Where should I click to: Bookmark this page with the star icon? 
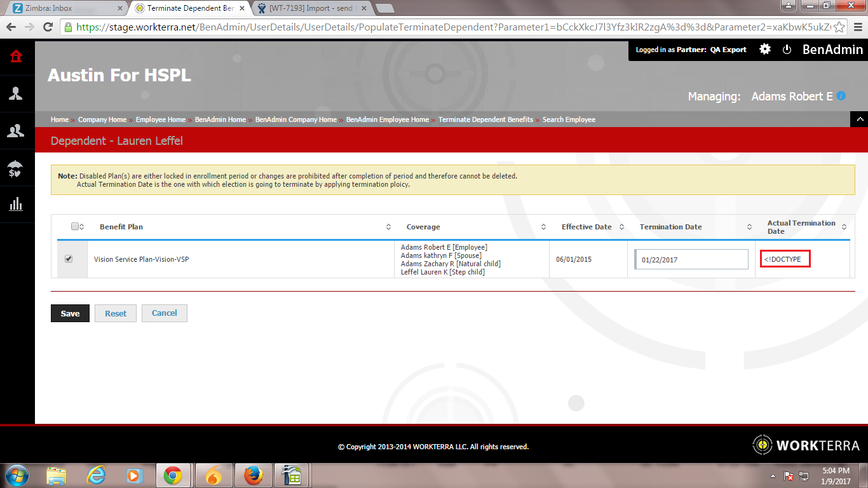click(839, 27)
